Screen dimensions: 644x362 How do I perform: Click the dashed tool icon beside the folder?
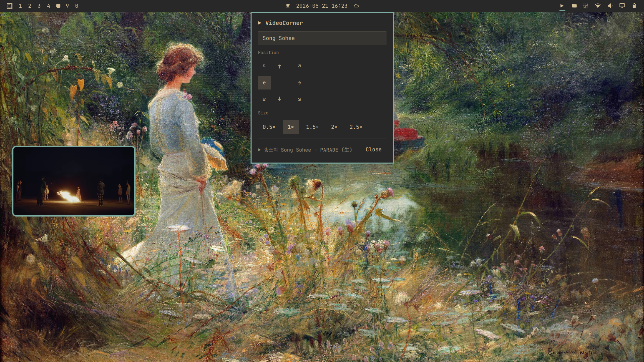point(586,6)
